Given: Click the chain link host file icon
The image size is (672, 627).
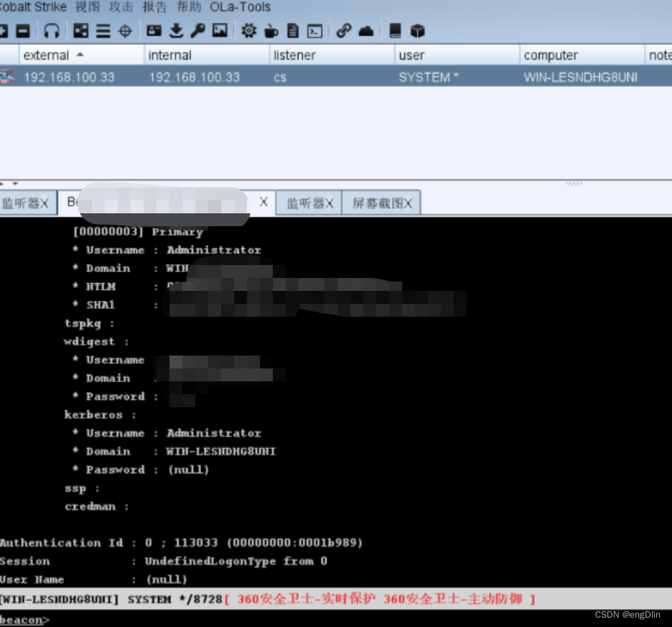Looking at the screenshot, I should tap(344, 31).
